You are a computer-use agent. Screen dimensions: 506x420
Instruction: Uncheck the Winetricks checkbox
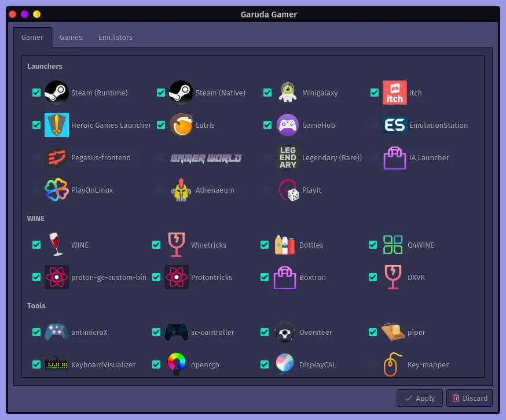click(x=156, y=245)
